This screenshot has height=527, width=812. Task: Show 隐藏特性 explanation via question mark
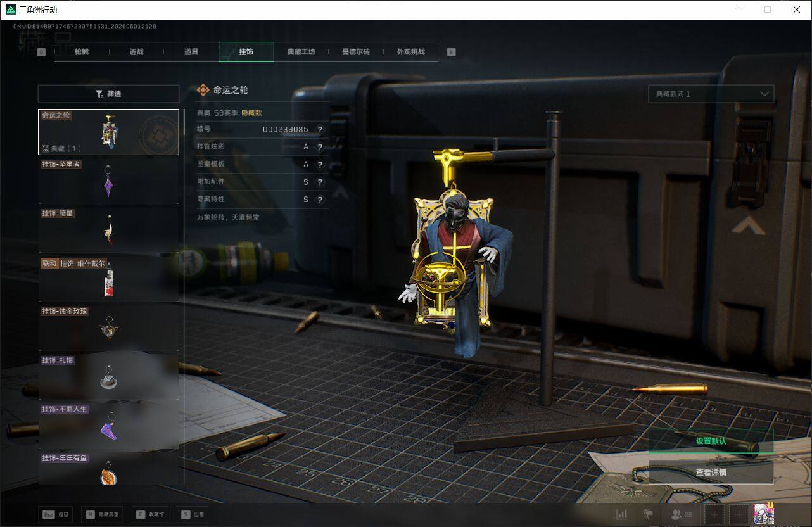click(320, 200)
